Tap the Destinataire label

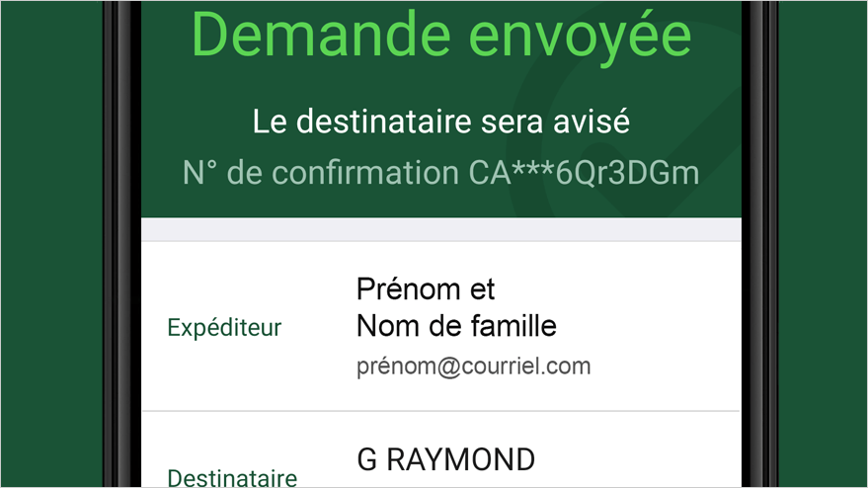coord(232,477)
